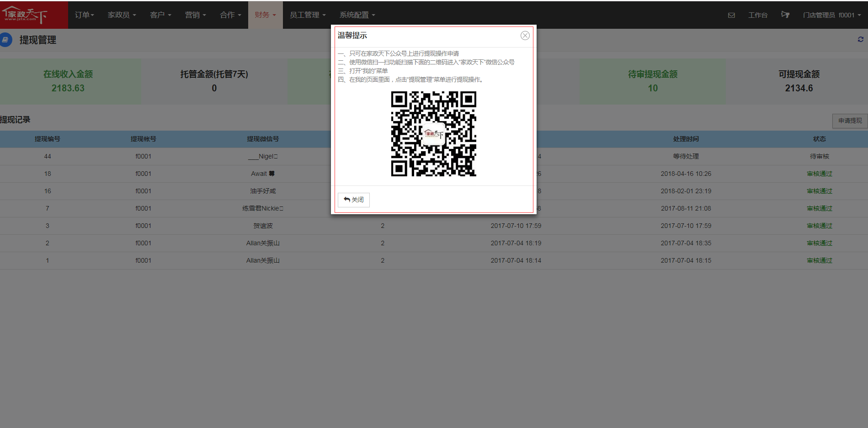Viewport: 868px width, 428px height.
Task: Click the share arrow icon in the top bar
Action: (x=785, y=15)
